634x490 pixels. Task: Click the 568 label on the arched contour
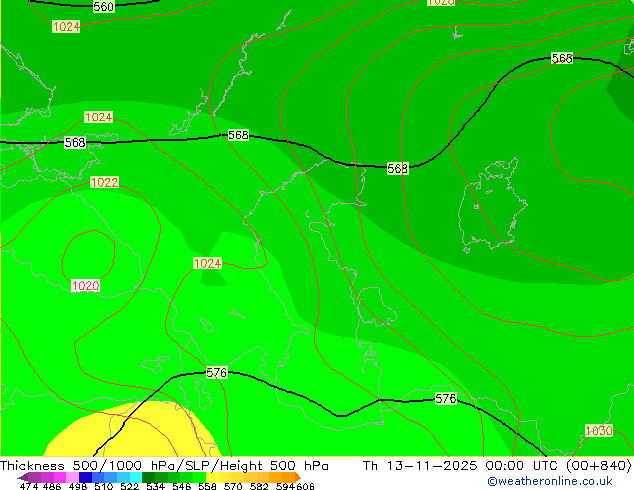(x=562, y=58)
